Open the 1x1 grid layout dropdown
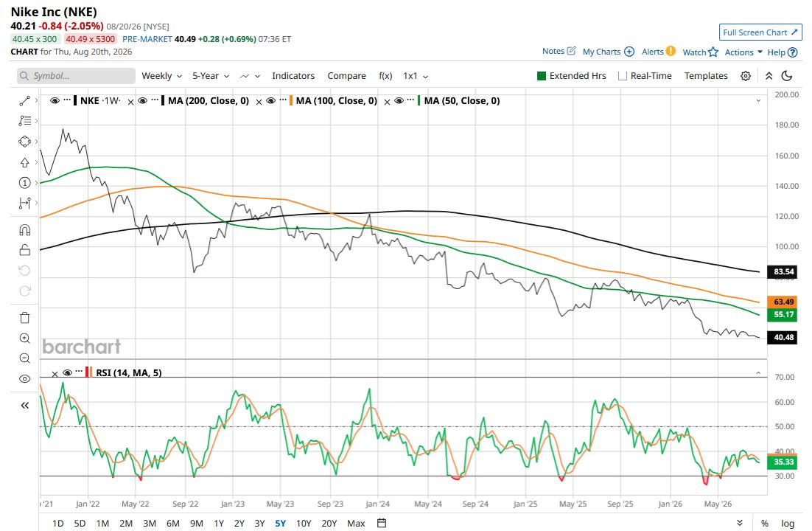This screenshot has height=531, width=812. (416, 76)
